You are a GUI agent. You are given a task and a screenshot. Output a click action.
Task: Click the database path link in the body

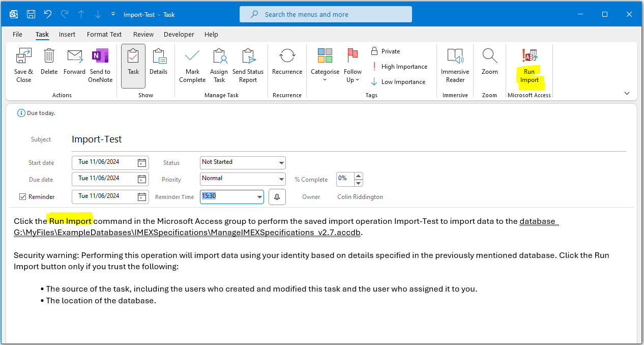tap(188, 233)
